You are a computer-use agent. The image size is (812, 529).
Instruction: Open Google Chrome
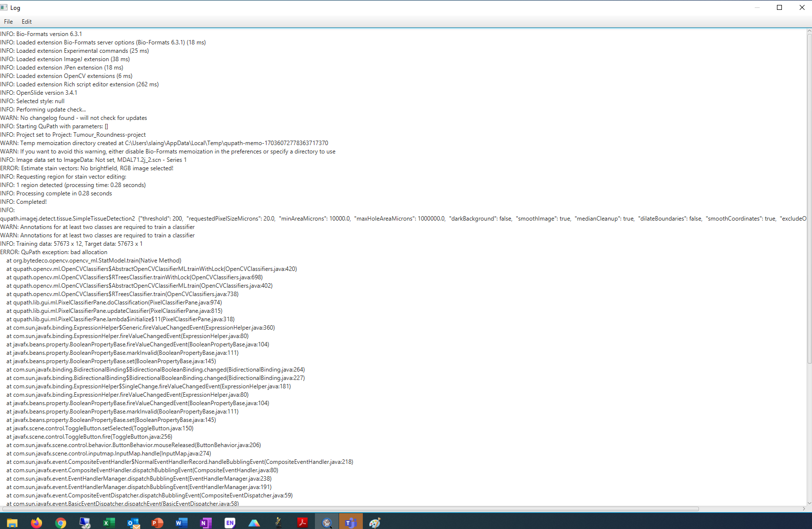[61, 522]
